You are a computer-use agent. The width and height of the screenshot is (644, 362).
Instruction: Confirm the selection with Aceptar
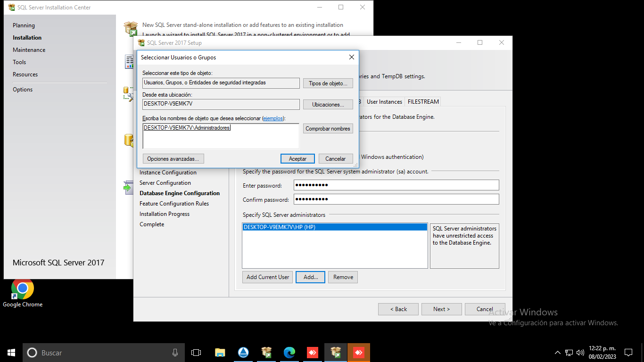click(x=297, y=159)
